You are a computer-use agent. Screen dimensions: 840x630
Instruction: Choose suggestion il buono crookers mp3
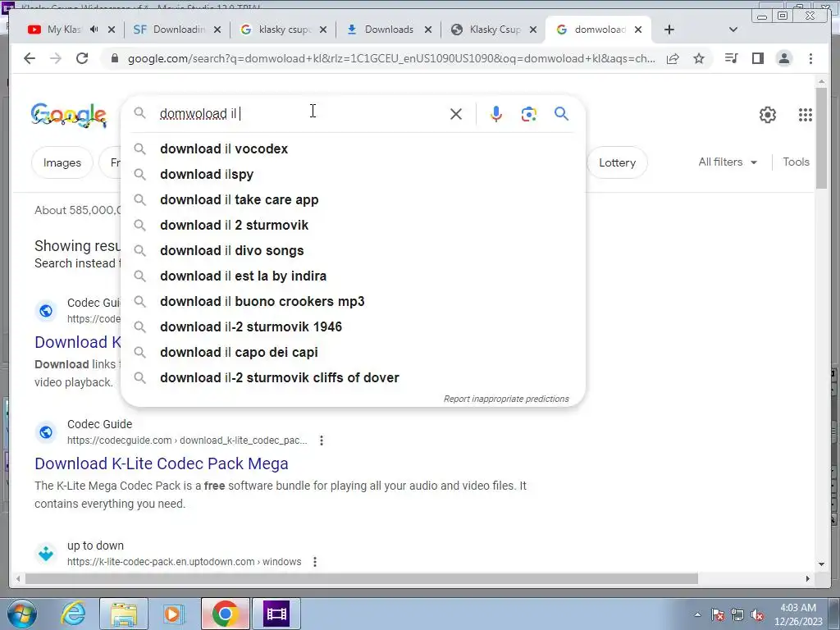coord(354,301)
